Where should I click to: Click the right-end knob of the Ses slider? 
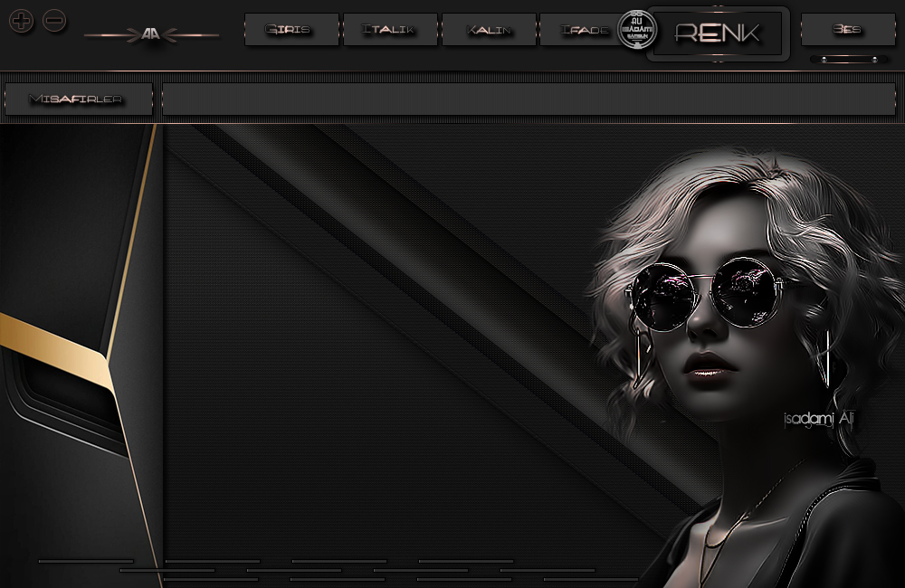[x=874, y=60]
